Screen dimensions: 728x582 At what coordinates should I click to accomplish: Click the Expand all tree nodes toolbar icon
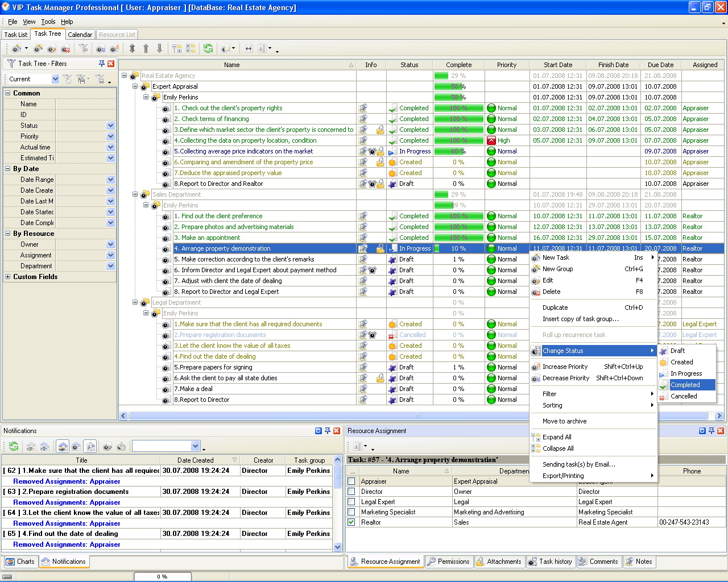(x=177, y=49)
